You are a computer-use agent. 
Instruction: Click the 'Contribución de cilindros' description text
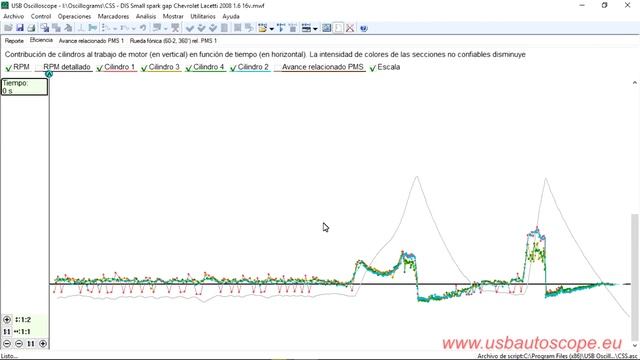pos(265,55)
